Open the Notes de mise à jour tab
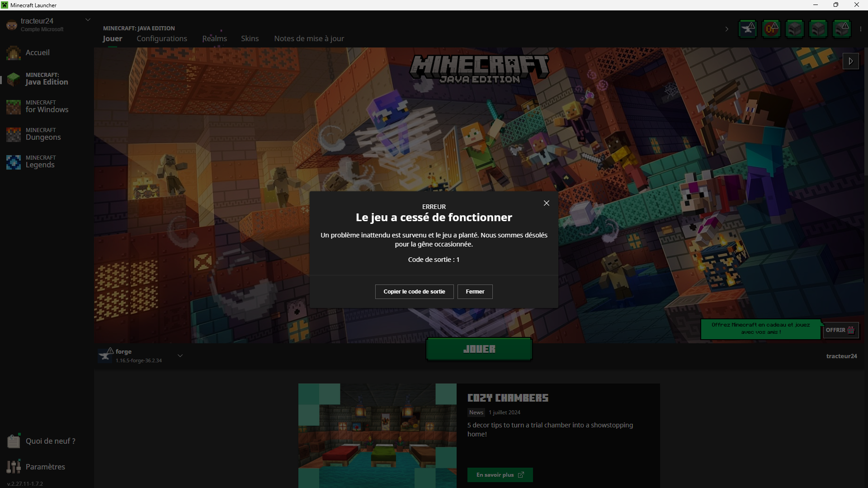The width and height of the screenshot is (868, 488). pyautogui.click(x=309, y=38)
